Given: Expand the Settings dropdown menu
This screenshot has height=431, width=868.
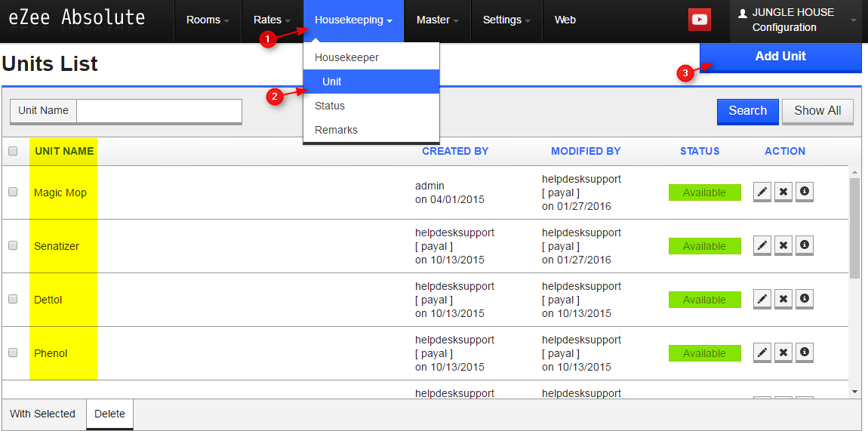Looking at the screenshot, I should 506,20.
